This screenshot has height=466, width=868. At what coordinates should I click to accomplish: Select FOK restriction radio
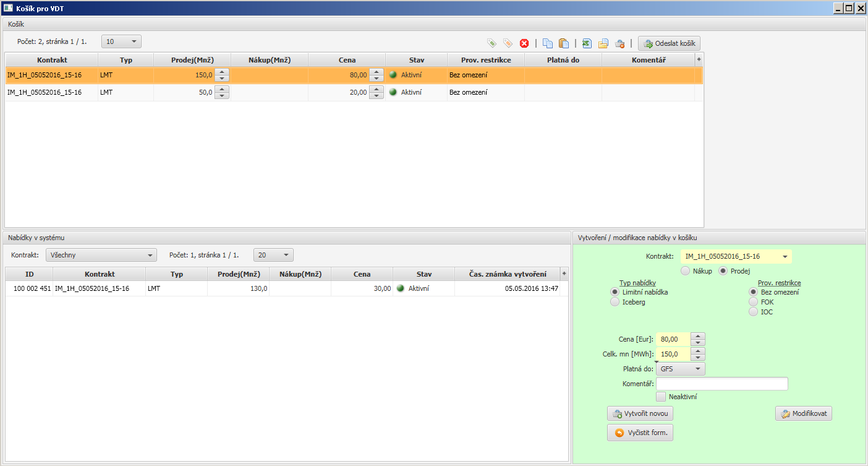pos(753,302)
